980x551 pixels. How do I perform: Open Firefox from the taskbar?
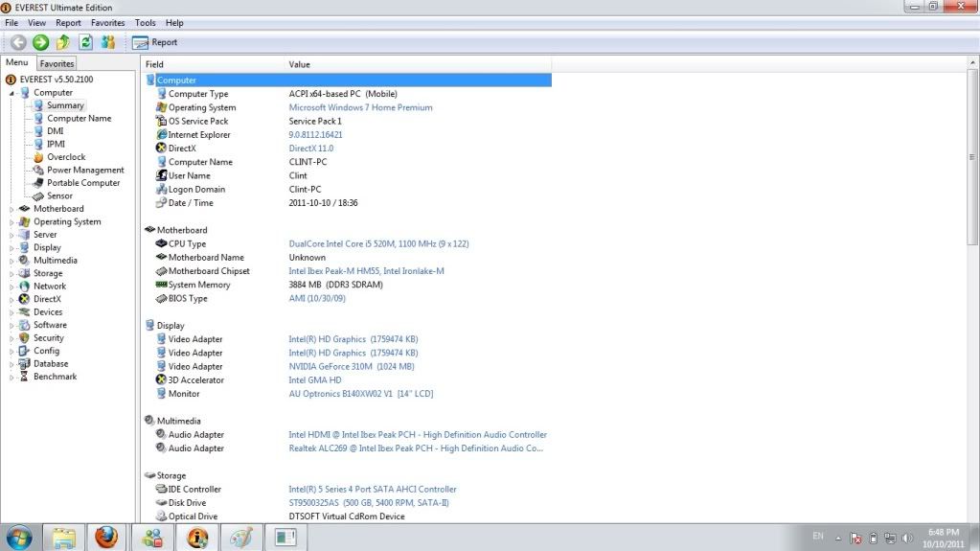(106, 537)
